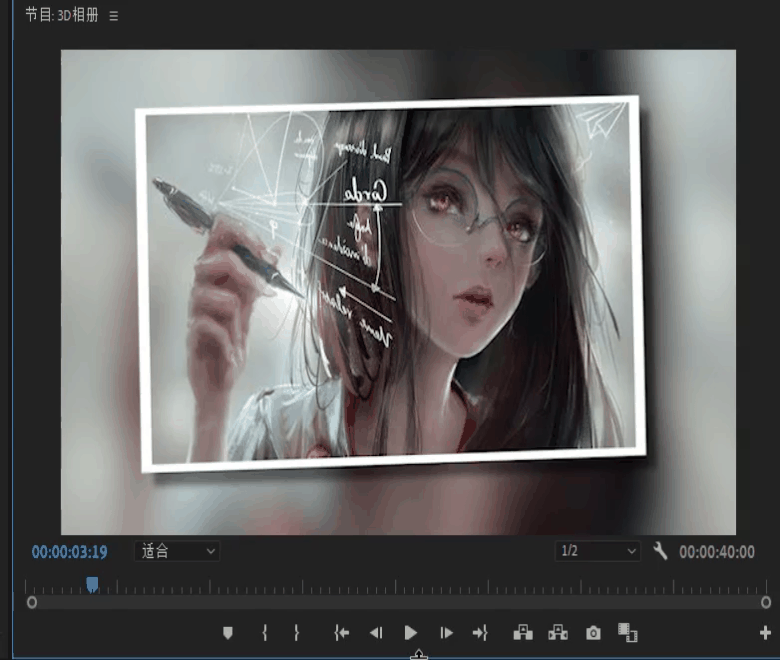Step back one frame
The image size is (780, 660).
376,633
